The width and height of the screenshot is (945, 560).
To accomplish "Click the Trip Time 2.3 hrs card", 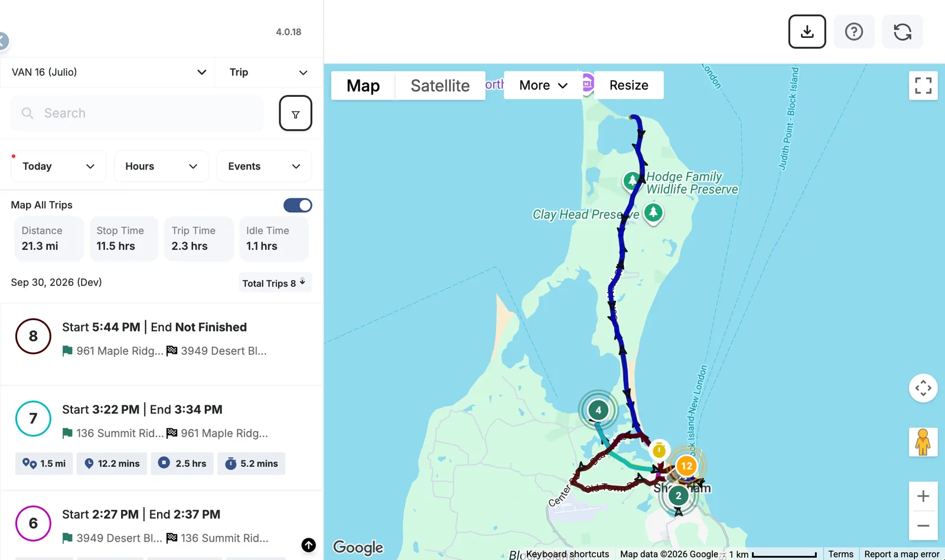I will coord(198,239).
